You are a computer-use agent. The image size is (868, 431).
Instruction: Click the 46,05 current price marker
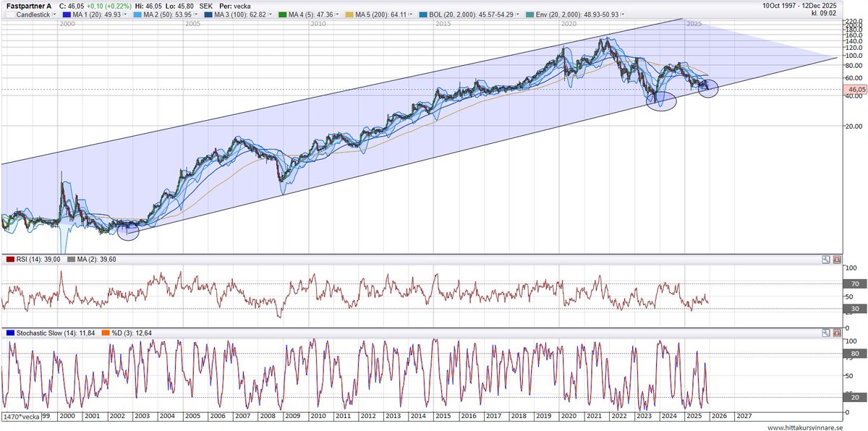point(854,90)
